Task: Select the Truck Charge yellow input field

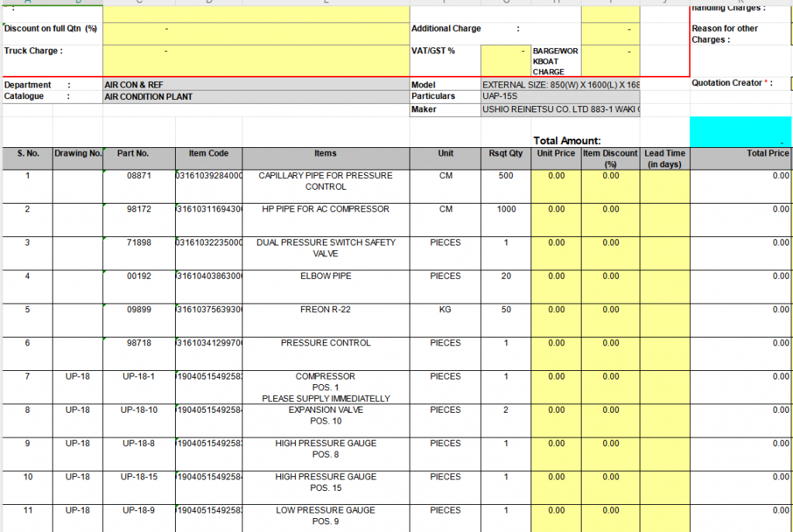Action: point(256,60)
